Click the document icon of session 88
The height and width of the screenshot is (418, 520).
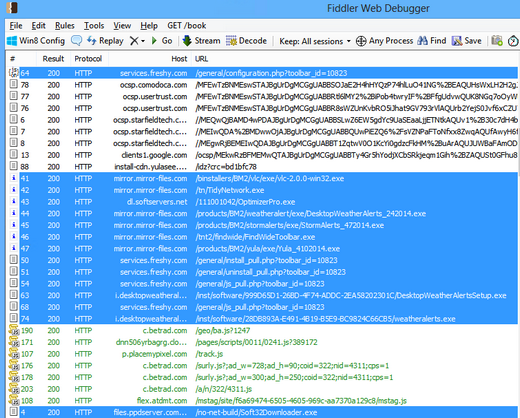(14, 166)
